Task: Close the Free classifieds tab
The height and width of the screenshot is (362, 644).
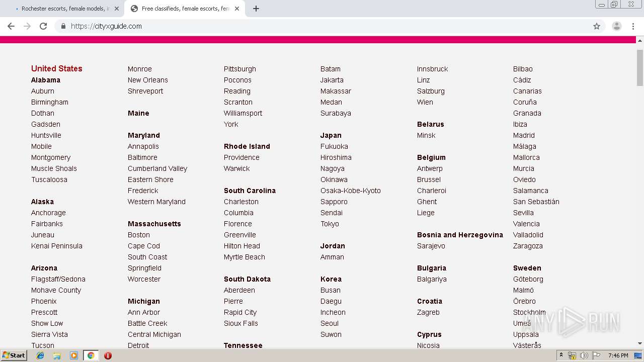Action: click(x=237, y=9)
